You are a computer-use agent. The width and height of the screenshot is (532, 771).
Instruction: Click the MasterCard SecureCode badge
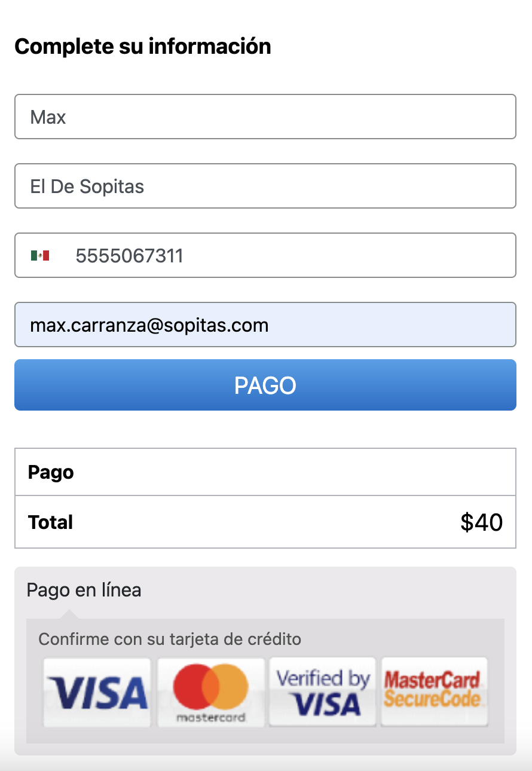[435, 692]
